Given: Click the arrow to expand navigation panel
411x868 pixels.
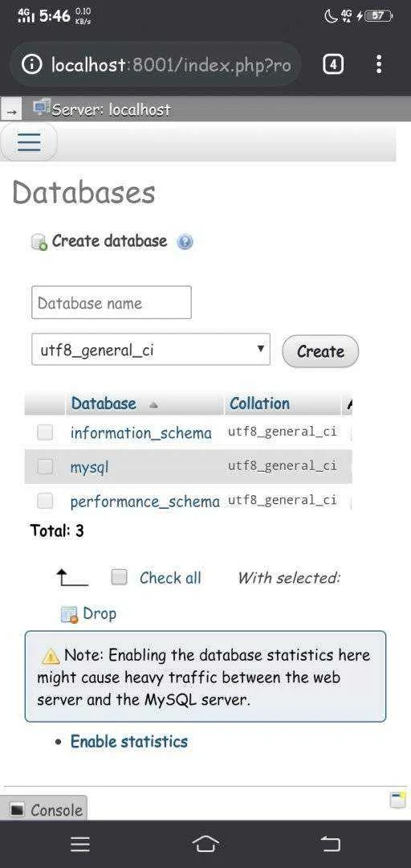Looking at the screenshot, I should click(x=10, y=111).
